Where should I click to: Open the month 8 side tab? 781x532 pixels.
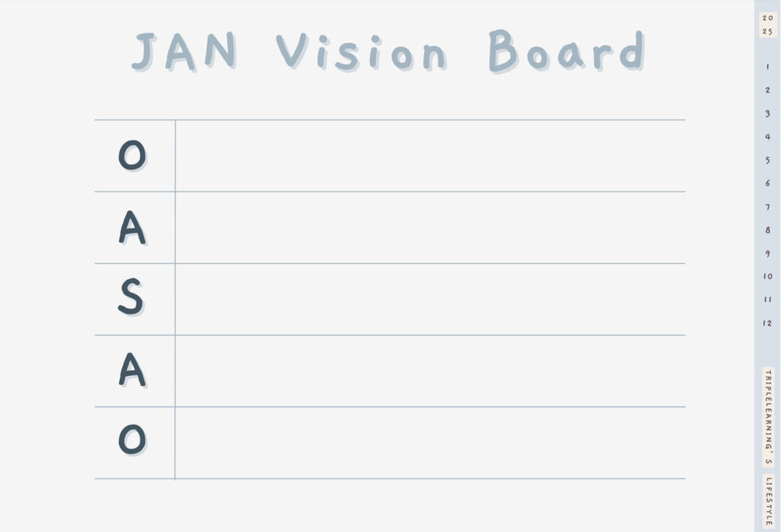click(x=767, y=230)
